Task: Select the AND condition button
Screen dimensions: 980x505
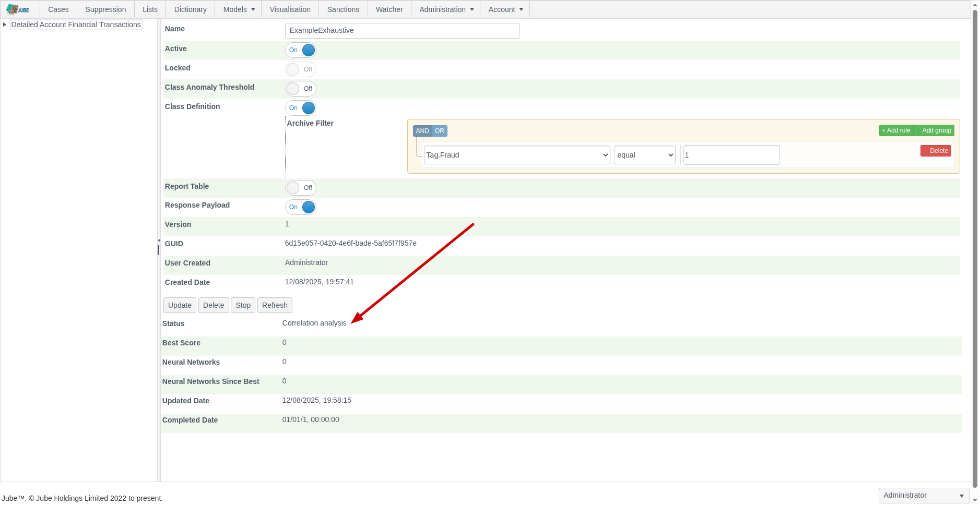Action: tap(422, 131)
